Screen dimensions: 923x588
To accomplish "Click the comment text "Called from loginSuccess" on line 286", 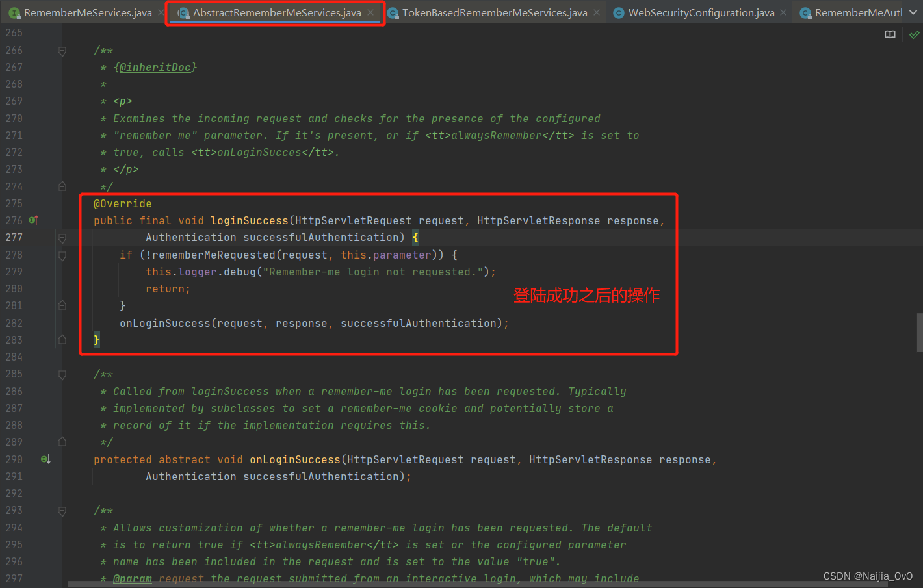I will pyautogui.click(x=191, y=391).
